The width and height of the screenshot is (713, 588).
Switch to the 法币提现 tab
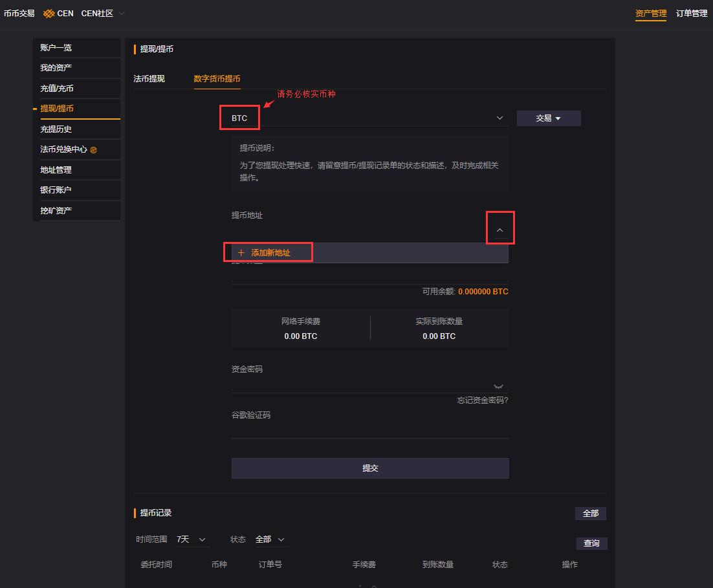point(149,79)
